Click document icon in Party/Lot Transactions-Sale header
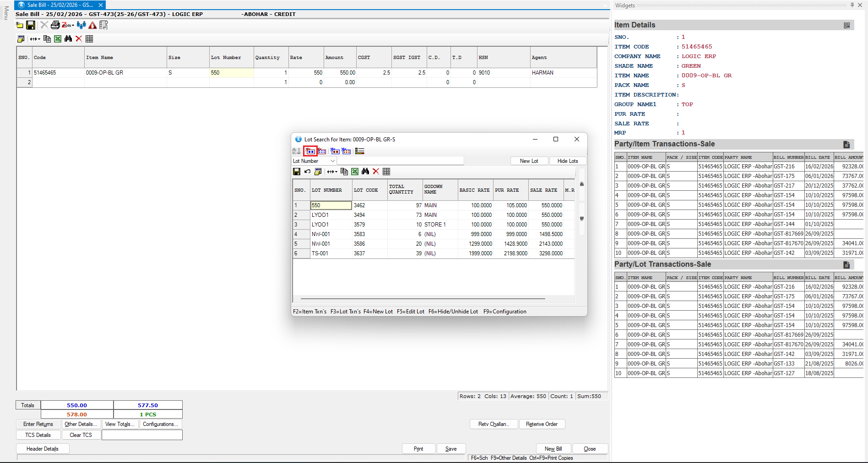This screenshot has height=463, width=868. coord(846,265)
